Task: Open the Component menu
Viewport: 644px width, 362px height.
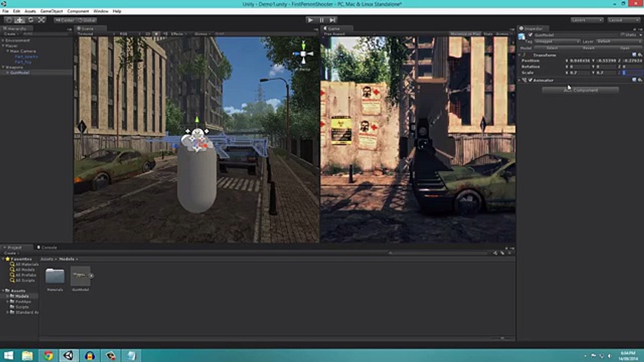Action: point(78,11)
